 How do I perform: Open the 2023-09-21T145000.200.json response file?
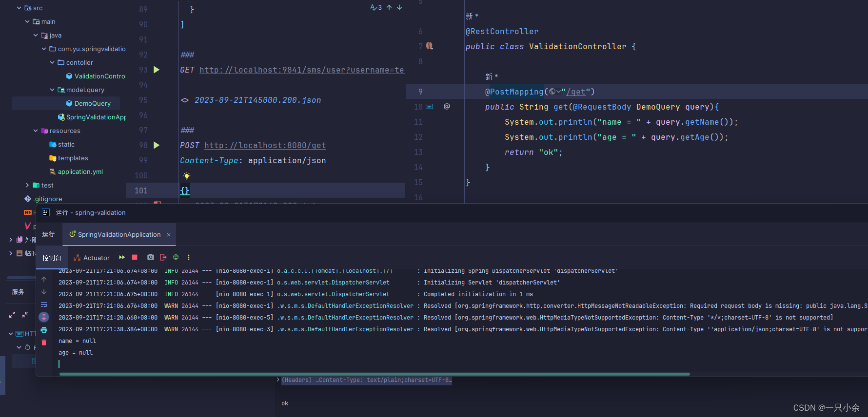click(x=258, y=100)
